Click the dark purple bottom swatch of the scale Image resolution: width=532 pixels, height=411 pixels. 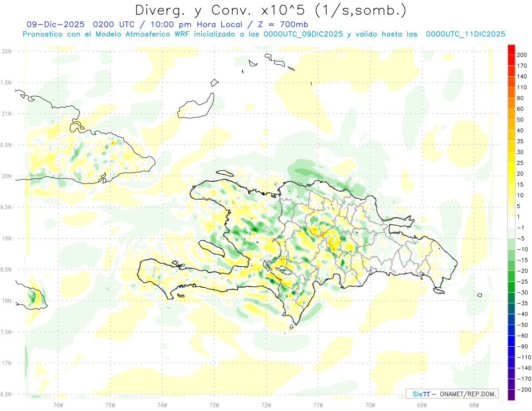[511, 395]
